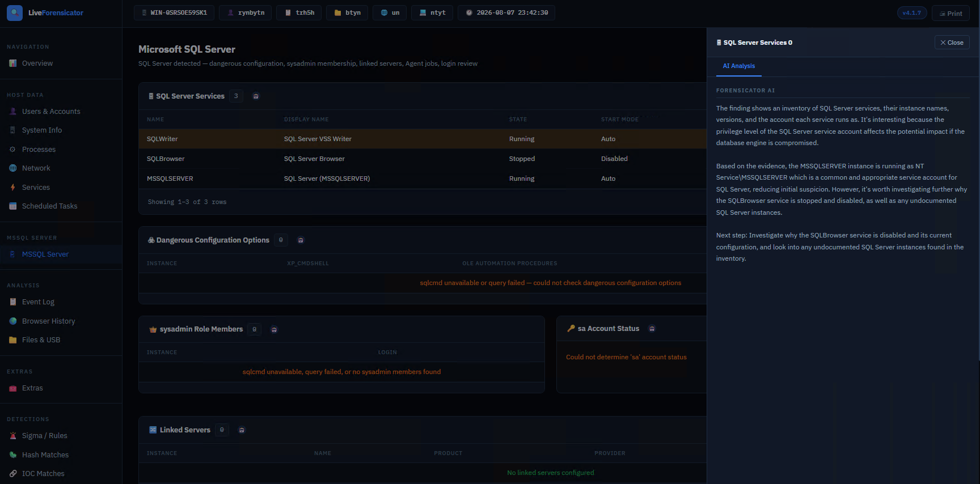
Task: Click the ntyt computer chip
Action: click(432, 12)
